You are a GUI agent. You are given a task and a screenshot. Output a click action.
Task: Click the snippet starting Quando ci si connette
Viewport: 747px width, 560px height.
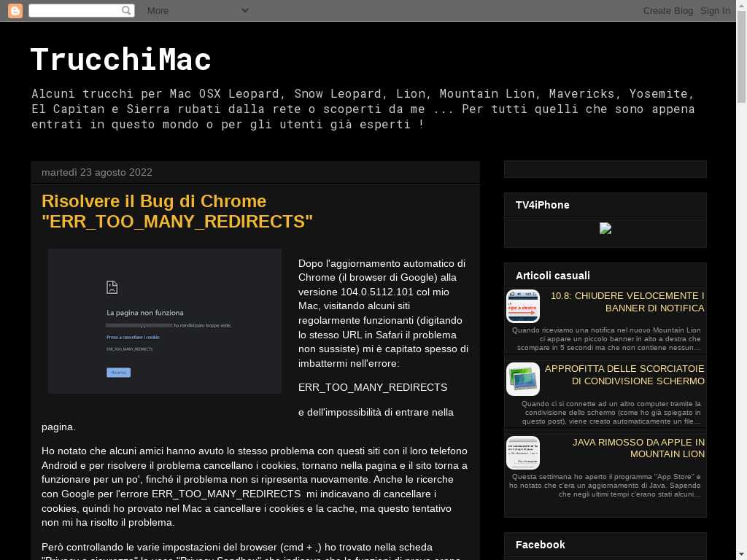click(x=611, y=413)
